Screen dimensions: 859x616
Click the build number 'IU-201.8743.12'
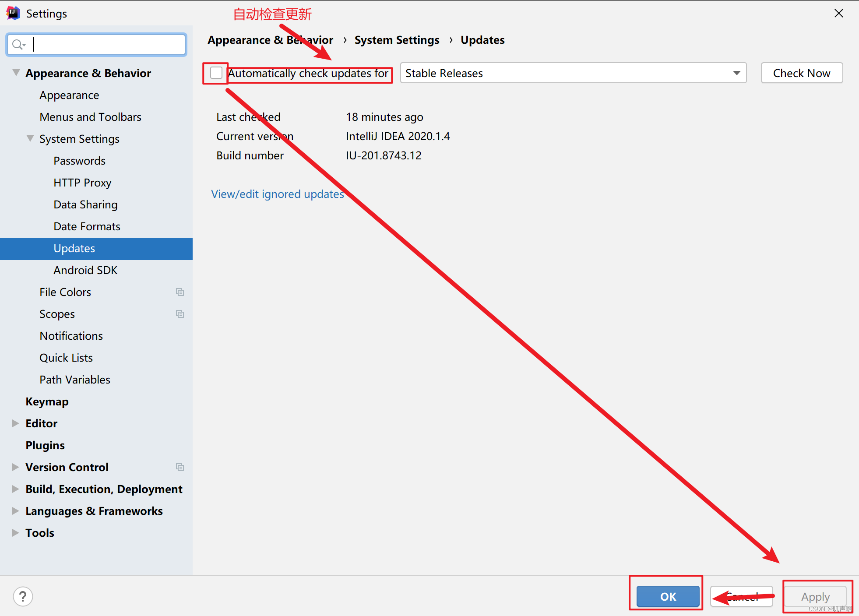[x=384, y=155]
